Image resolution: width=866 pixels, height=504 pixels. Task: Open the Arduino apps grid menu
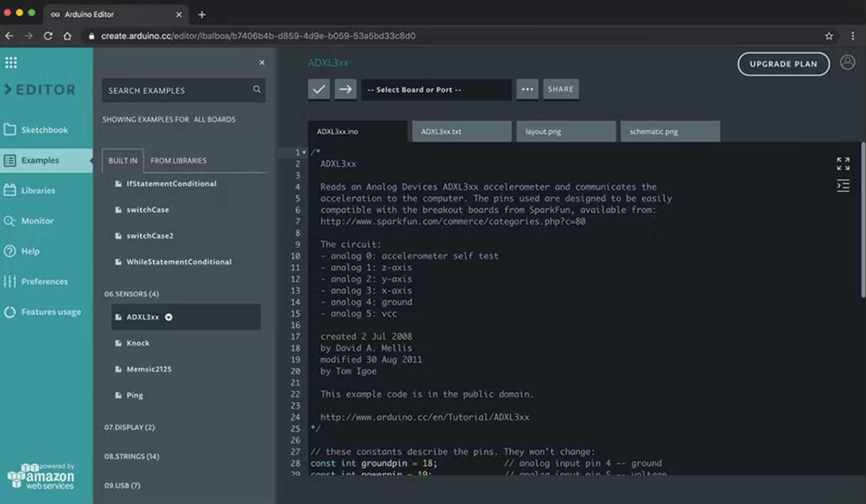[11, 63]
